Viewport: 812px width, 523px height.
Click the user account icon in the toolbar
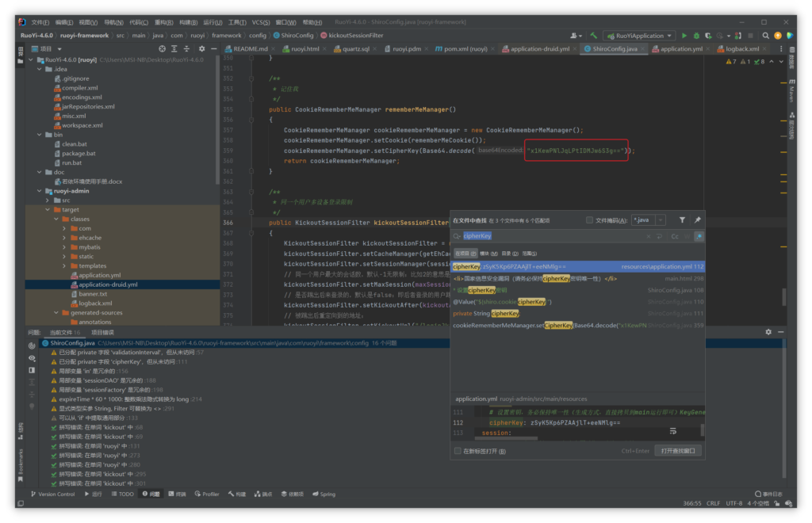[x=575, y=36]
